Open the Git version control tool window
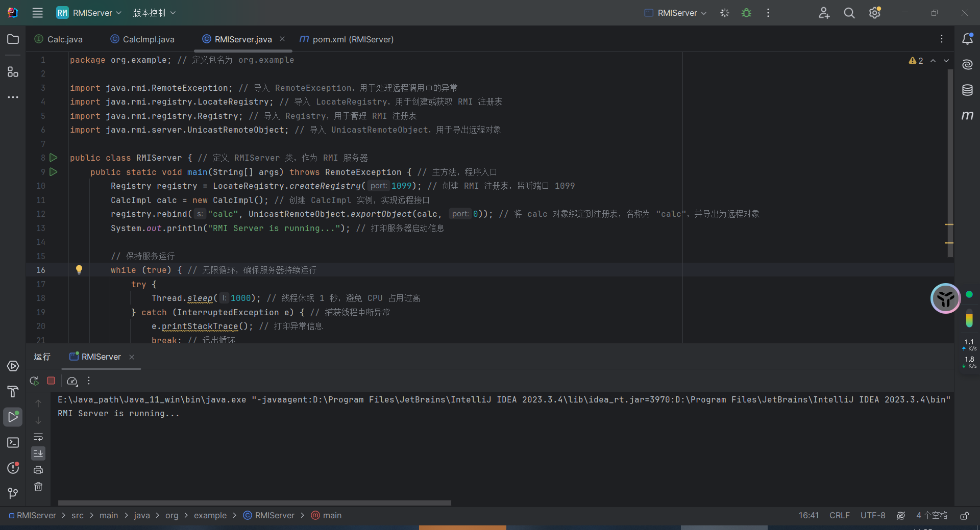Screen dimensions: 980x530 tap(13, 493)
